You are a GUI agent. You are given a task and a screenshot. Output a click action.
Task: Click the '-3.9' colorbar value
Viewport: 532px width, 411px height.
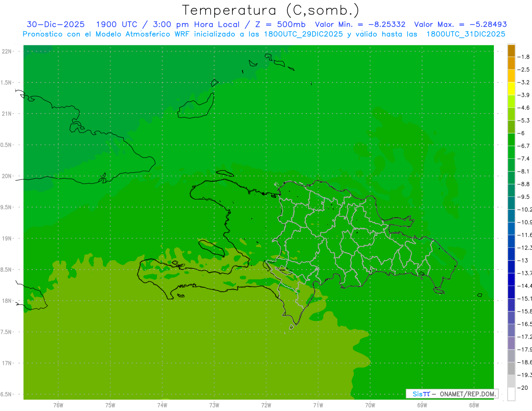(524, 95)
